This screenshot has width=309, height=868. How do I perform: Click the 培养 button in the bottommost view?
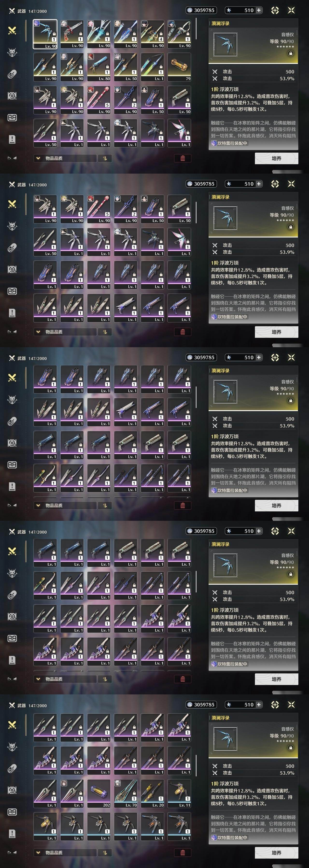click(276, 853)
